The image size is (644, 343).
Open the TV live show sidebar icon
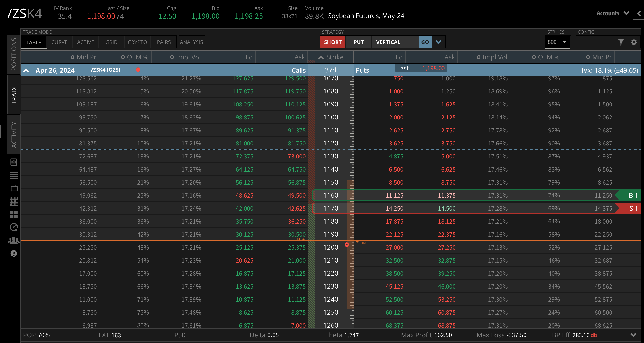pyautogui.click(x=14, y=188)
